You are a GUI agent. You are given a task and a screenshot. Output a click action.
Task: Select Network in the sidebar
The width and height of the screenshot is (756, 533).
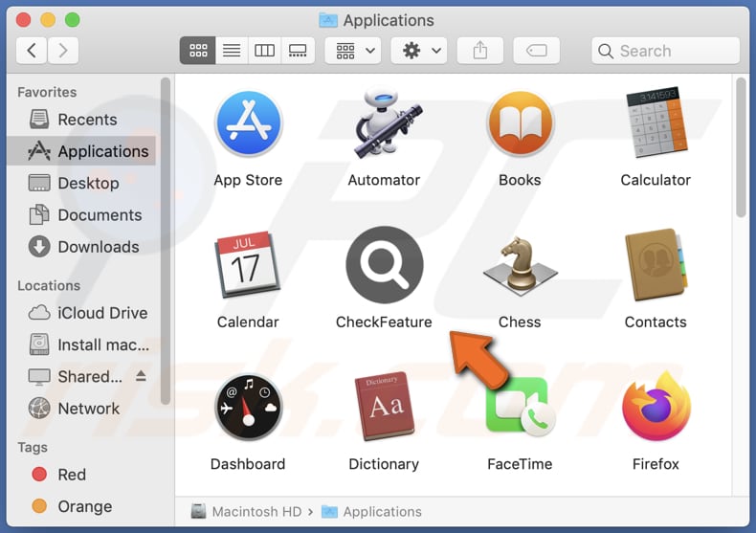click(82, 409)
